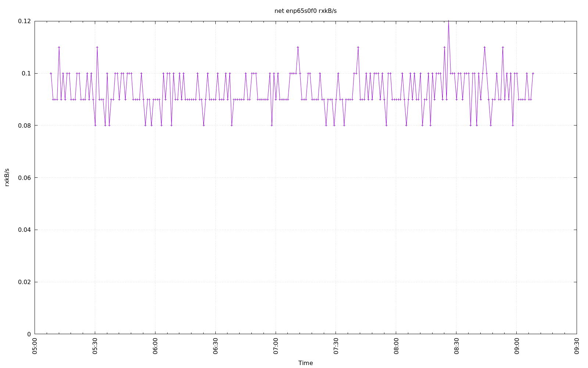The width and height of the screenshot is (588, 368).
Task: Select the 05:00 x-axis tick label
Action: 35,346
